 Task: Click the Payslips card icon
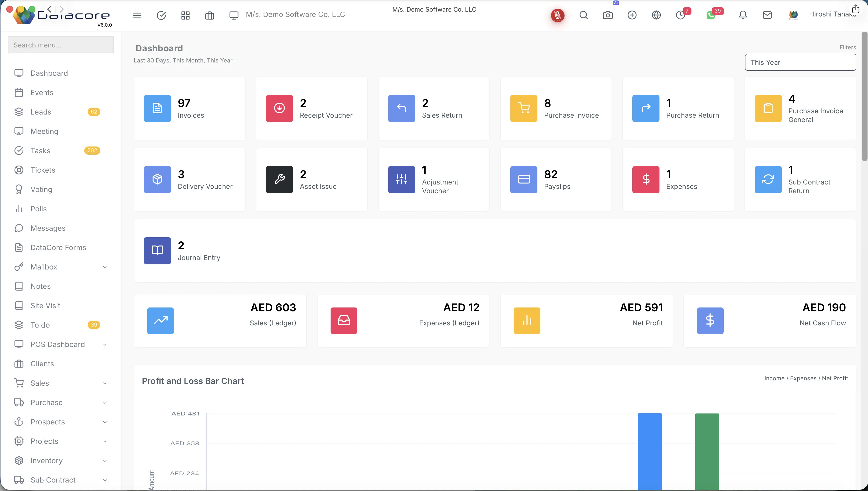coord(524,179)
